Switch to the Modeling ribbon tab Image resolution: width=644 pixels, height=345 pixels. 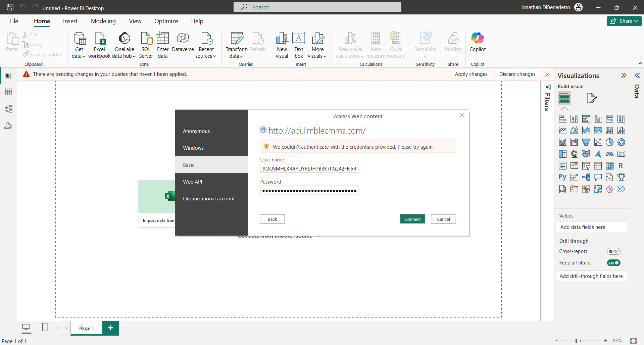103,21
